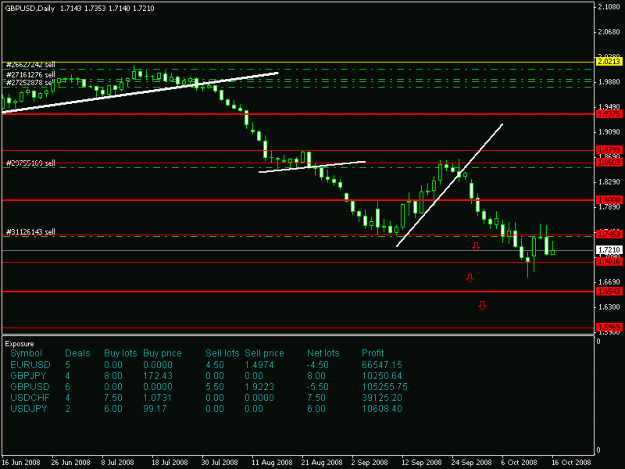Click the GBPJPY symbol row
Screen dimensions: 625x469
coord(28,376)
